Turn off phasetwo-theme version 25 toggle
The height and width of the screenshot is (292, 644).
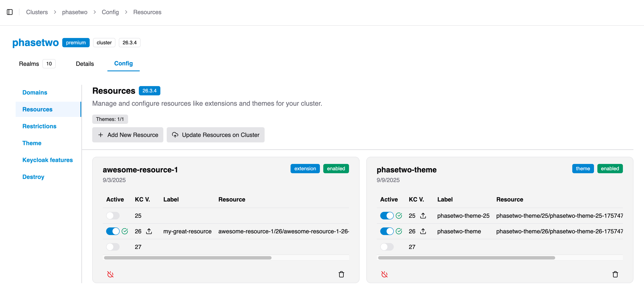coord(387,215)
